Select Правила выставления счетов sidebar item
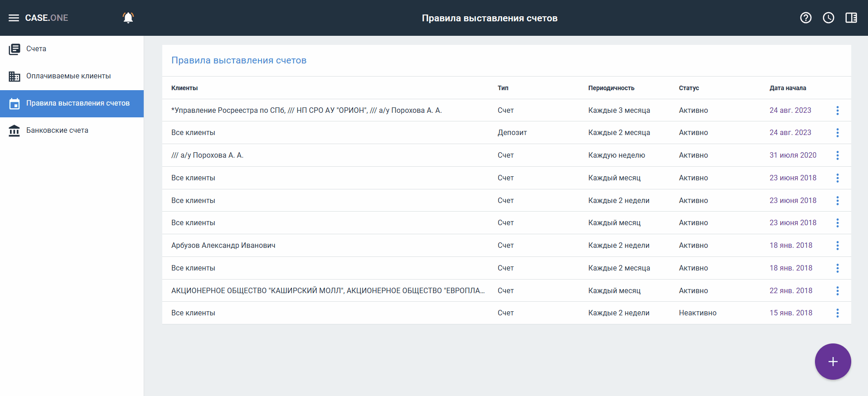Screen dimensions: 868x396 point(78,103)
